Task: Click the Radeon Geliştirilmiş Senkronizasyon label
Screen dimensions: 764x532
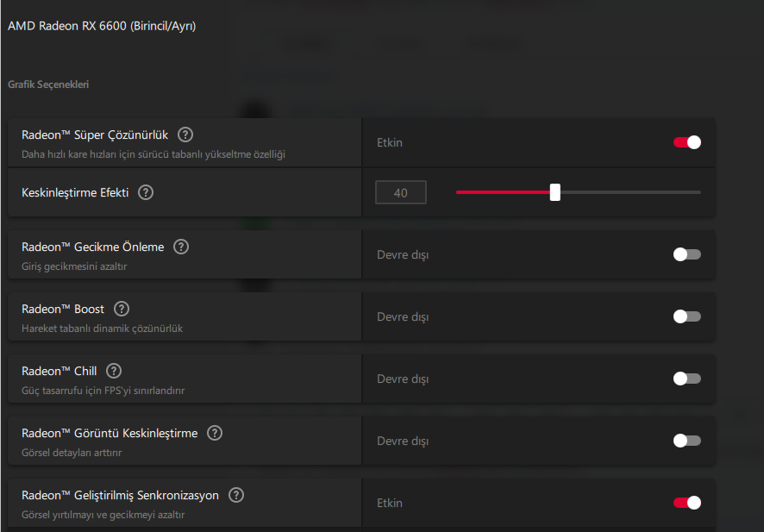Action: point(121,496)
